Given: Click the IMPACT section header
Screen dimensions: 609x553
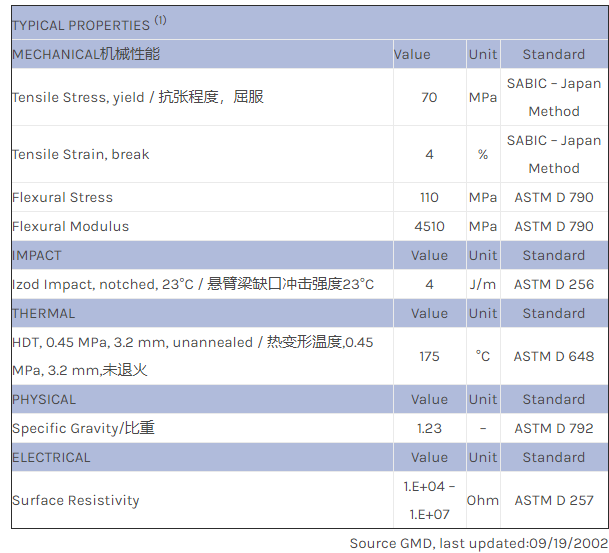Looking at the screenshot, I should (x=37, y=255).
